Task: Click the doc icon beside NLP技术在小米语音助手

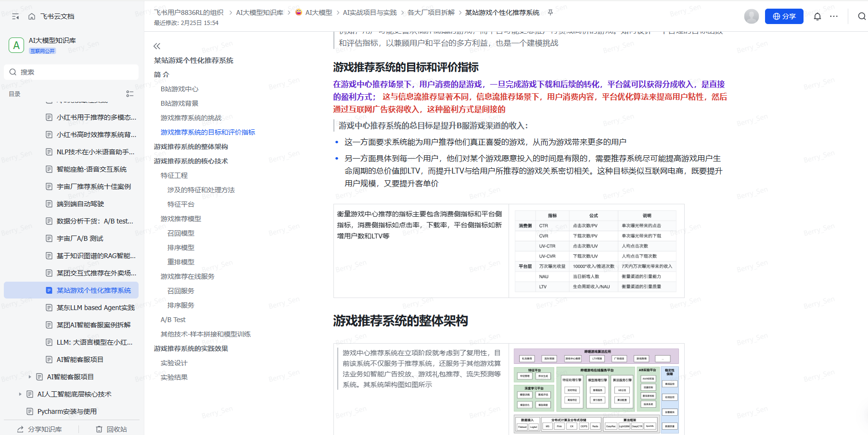Action: pos(49,152)
